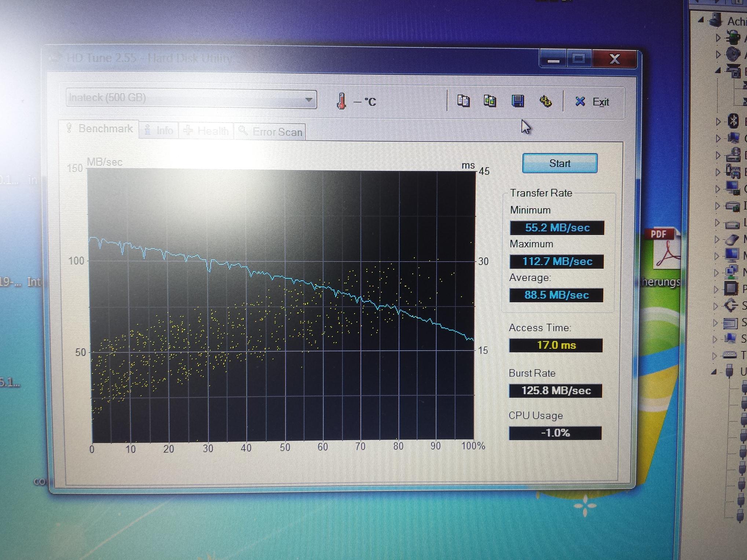Viewport: 747px width, 560px height.
Task: Click the processor chip icon in the tree
Action: pyautogui.click(x=730, y=288)
